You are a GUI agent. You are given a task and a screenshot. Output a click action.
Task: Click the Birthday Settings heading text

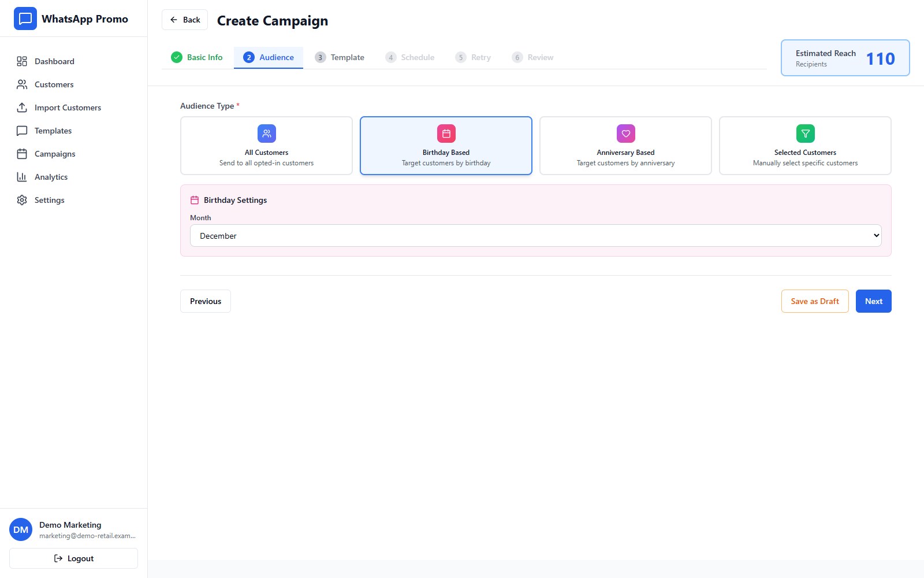[236, 200]
